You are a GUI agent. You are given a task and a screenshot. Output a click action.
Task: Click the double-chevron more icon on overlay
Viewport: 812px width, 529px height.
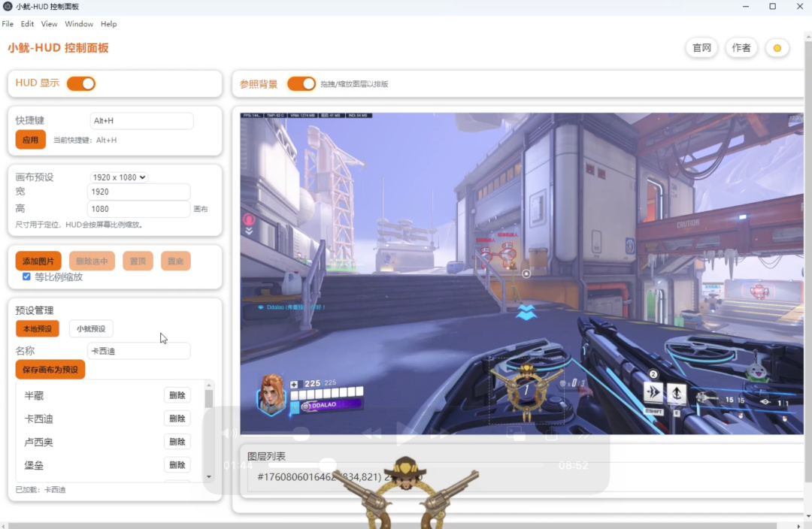click(583, 434)
